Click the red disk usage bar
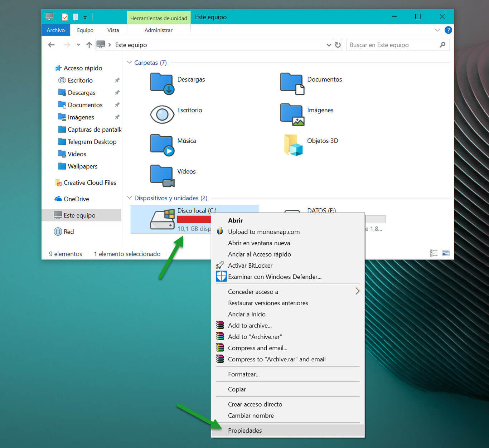Viewport: 489px width, 448px height. click(193, 219)
